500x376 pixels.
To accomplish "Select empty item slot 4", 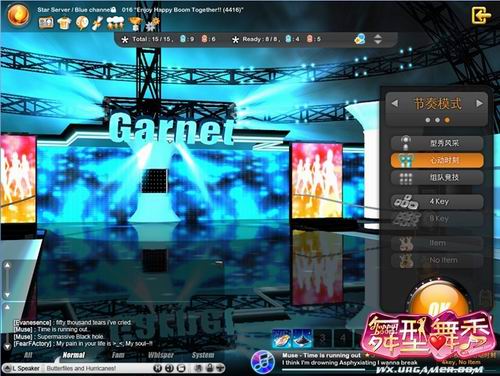I will pos(343,339).
